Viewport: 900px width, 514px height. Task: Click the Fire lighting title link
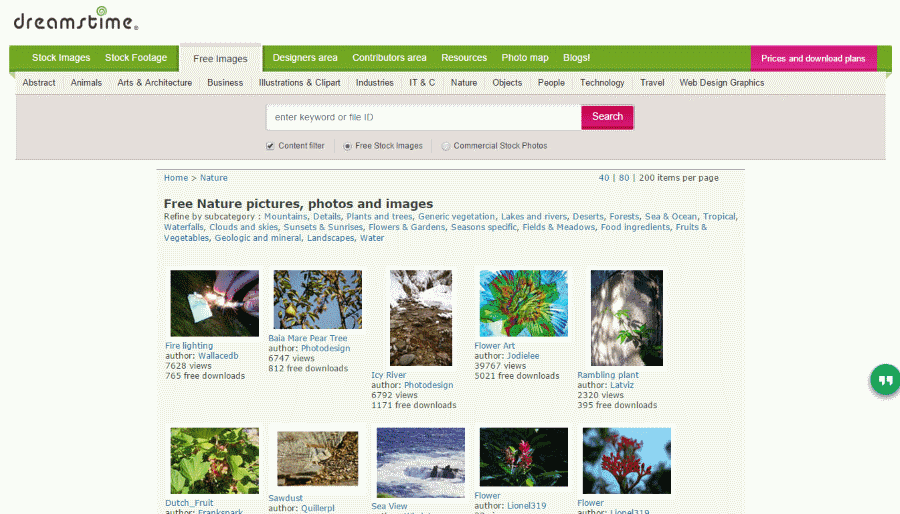[x=189, y=346]
